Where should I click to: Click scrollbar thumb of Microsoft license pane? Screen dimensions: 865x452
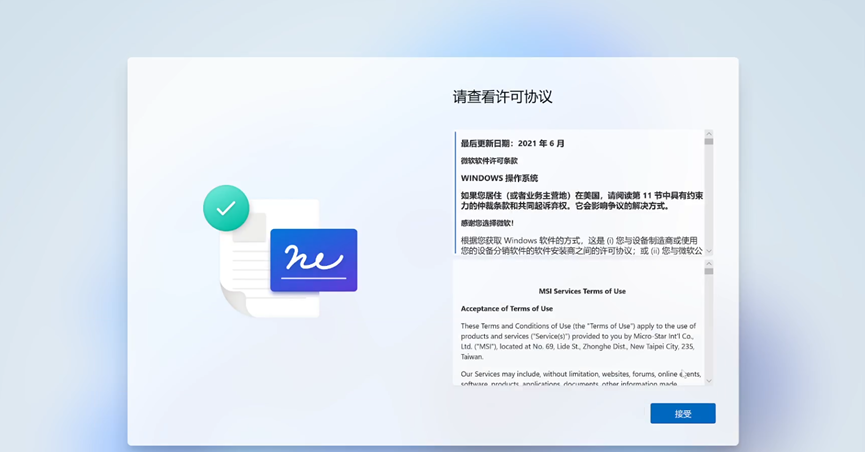pos(709,142)
